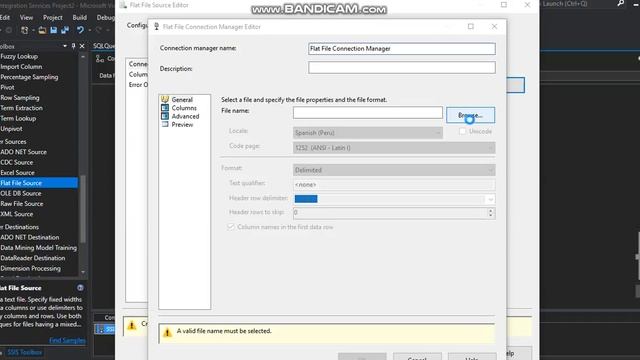Click the General page icon
640x360 pixels.
click(x=165, y=99)
